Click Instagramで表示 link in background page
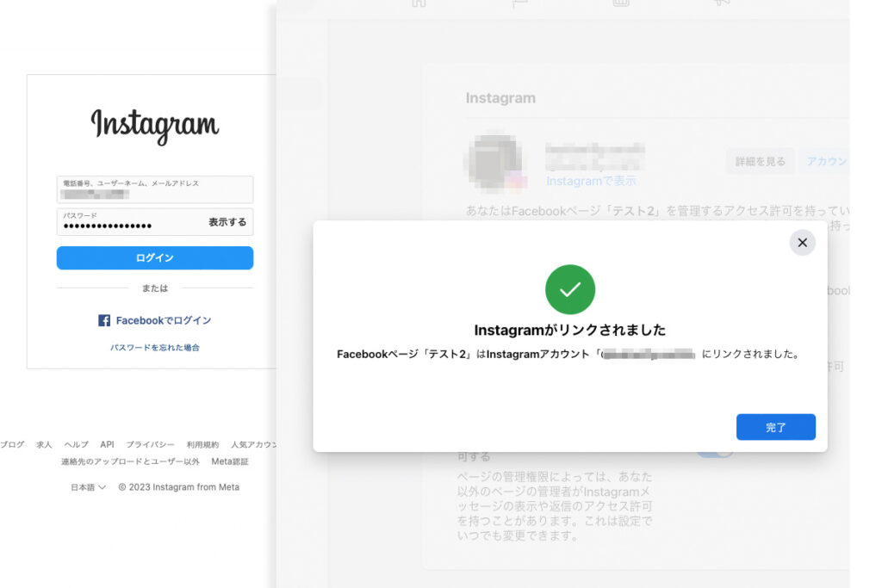Screen dimensions: 882x588 591,181
